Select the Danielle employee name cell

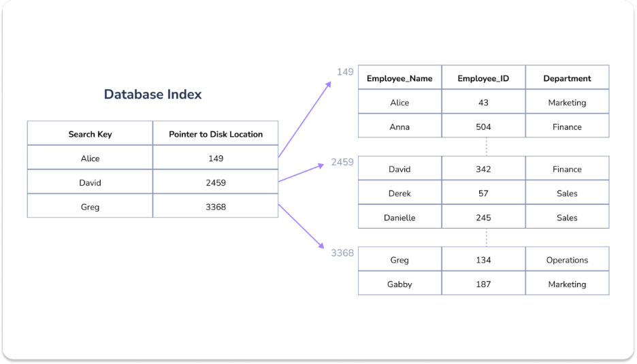[x=399, y=218]
